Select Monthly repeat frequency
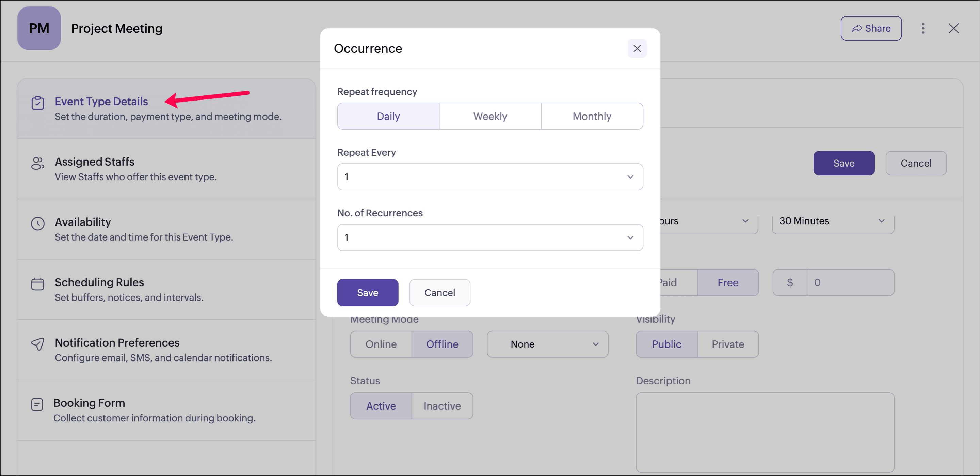Image resolution: width=980 pixels, height=476 pixels. pyautogui.click(x=592, y=116)
